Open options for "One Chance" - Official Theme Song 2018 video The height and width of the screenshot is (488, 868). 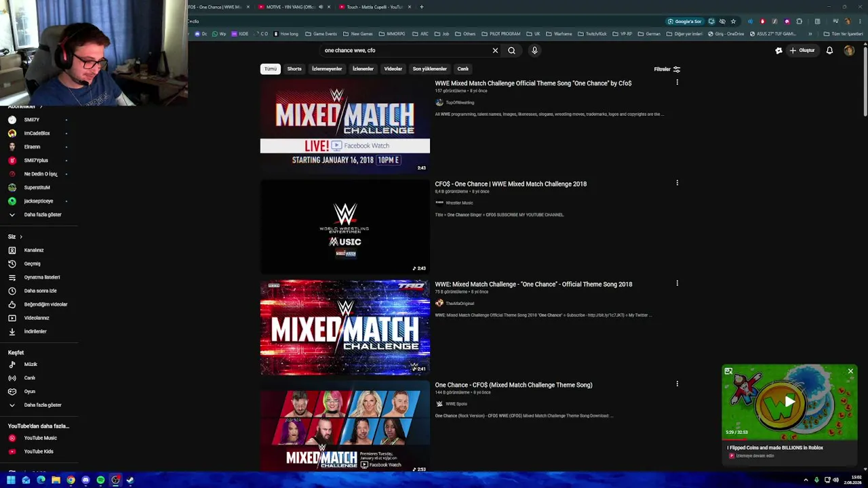(x=677, y=283)
